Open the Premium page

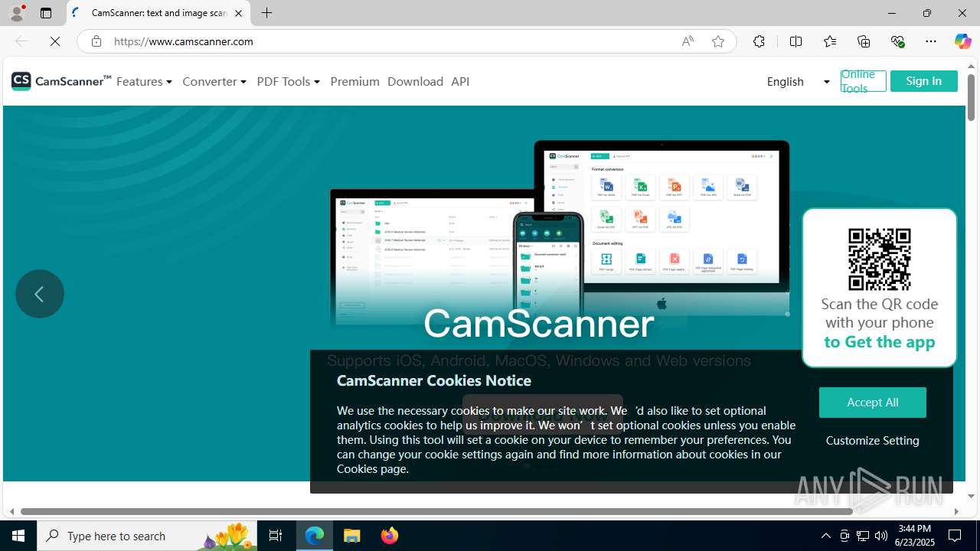354,81
